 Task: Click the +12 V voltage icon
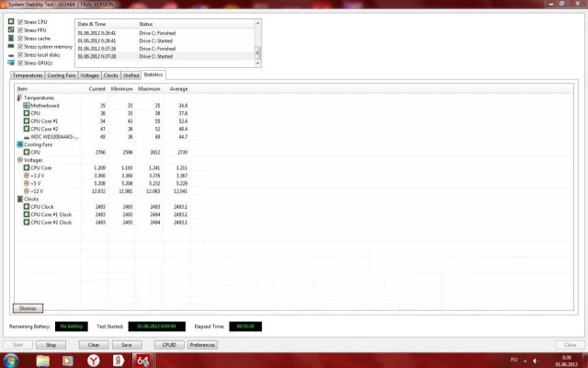coord(27,191)
